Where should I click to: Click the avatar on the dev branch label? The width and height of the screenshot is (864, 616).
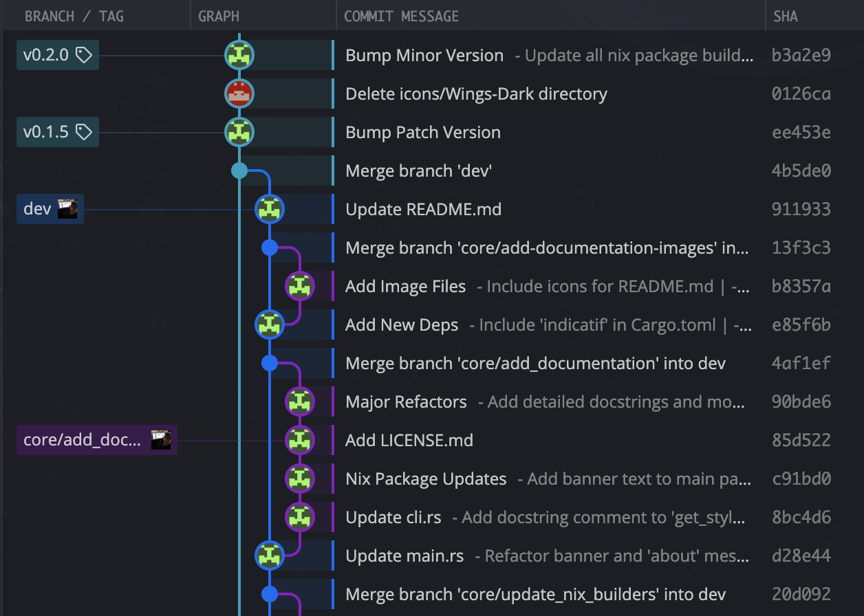[x=66, y=208]
